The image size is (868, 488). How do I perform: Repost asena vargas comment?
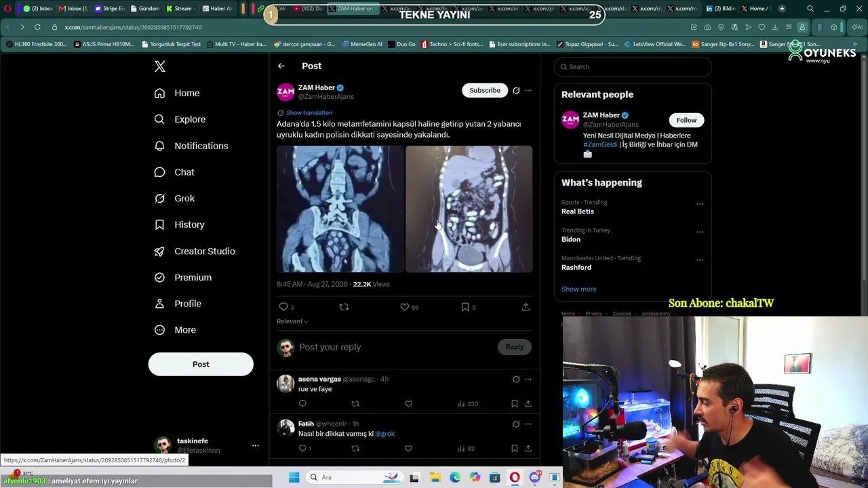[x=355, y=403]
